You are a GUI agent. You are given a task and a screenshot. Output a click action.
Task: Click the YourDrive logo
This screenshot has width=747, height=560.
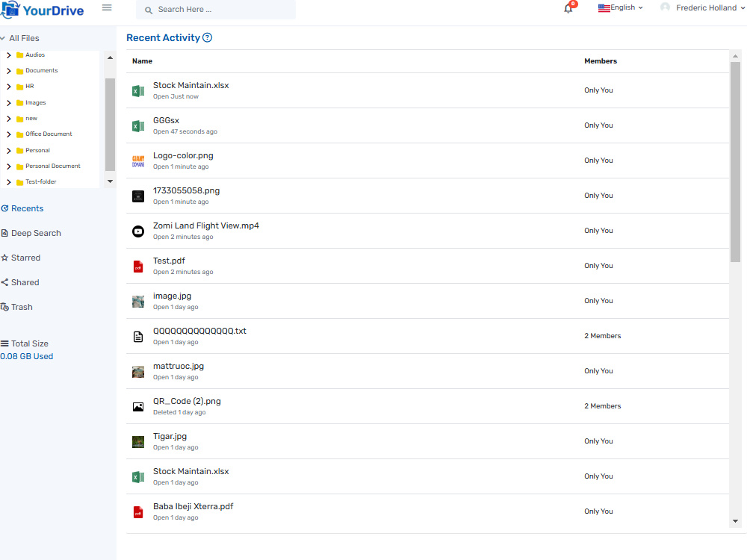click(x=43, y=10)
